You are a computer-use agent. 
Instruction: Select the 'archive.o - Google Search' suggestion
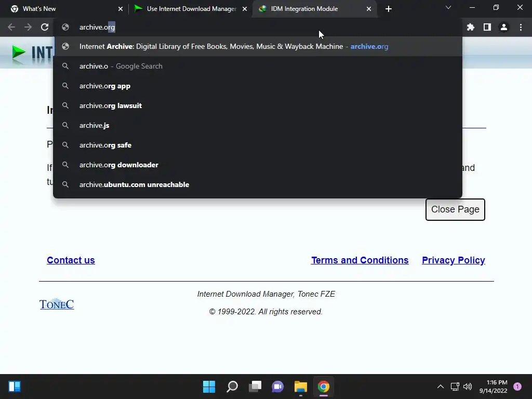coord(258,66)
